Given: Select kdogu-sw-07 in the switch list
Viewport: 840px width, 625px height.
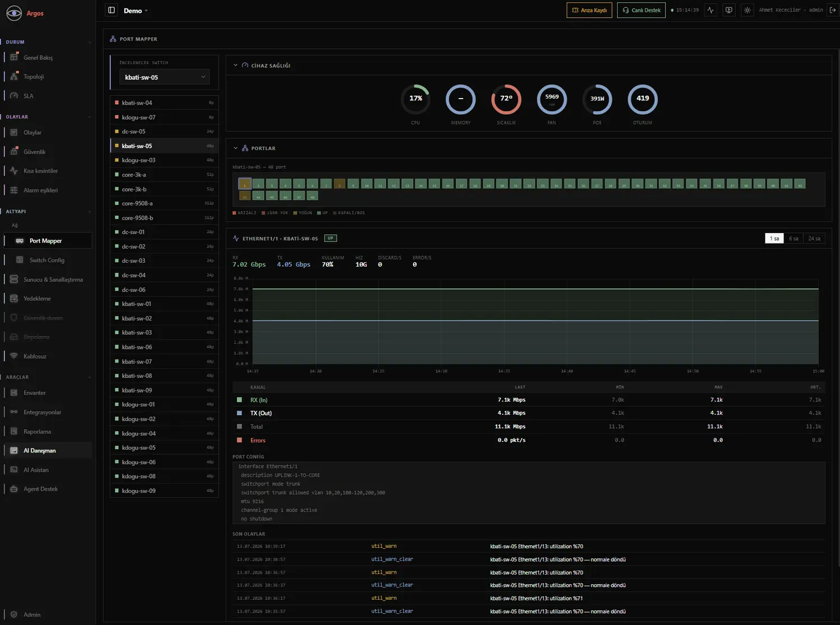Looking at the screenshot, I should tap(164, 118).
